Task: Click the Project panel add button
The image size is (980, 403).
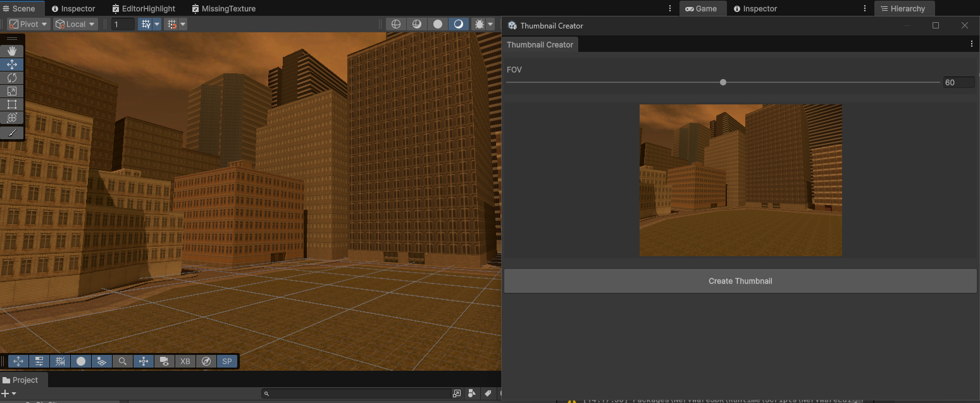Action: [6, 394]
